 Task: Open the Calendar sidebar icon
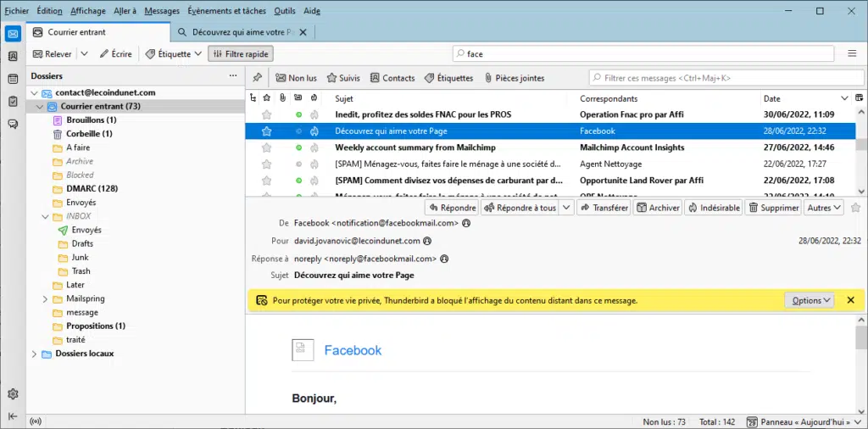[x=13, y=79]
